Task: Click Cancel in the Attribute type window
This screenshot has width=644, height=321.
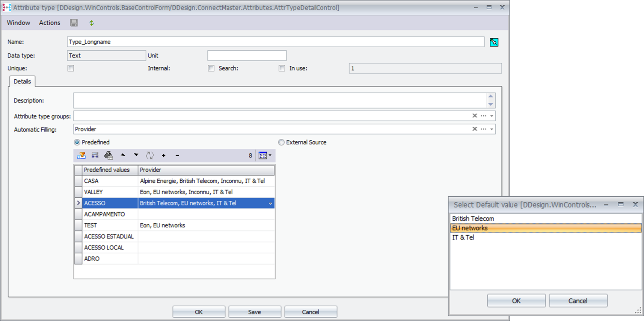Action: pyautogui.click(x=311, y=312)
